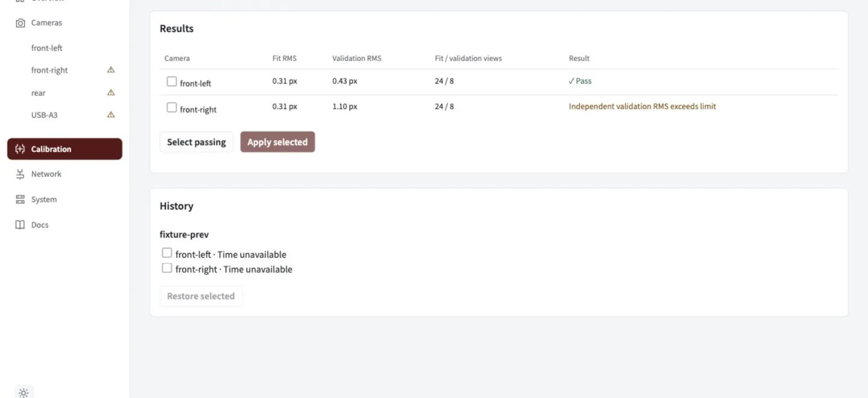Screen dimensions: 868x398
Task: Check the front-right box in Results
Action: (x=172, y=107)
